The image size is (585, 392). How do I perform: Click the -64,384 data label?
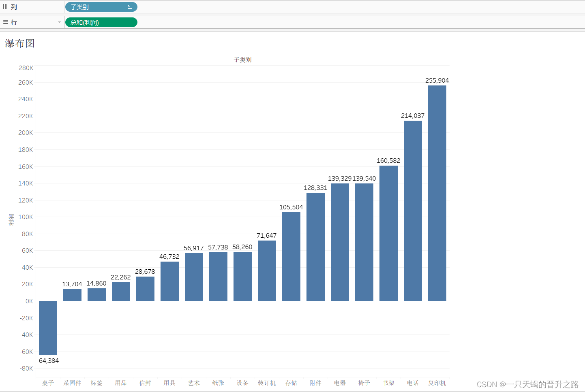pos(48,360)
